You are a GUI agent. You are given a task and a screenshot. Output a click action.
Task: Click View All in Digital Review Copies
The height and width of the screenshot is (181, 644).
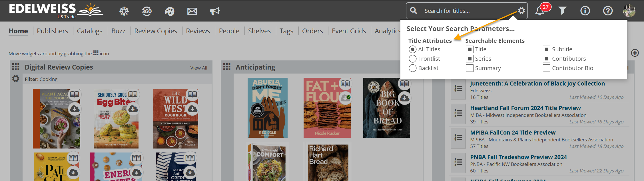(198, 68)
